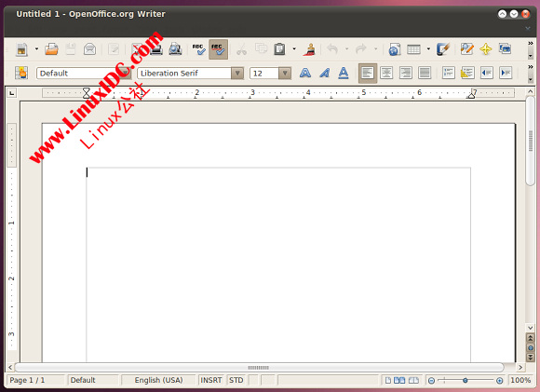Open Find & Replace icon

pyautogui.click(x=467, y=49)
